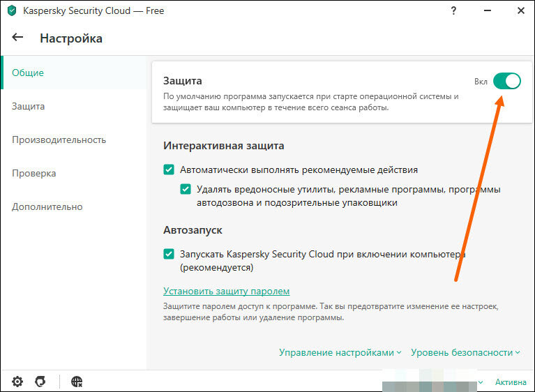Close the Kaspersky Security Cloud window
Image resolution: width=535 pixels, height=392 pixels.
coord(520,10)
